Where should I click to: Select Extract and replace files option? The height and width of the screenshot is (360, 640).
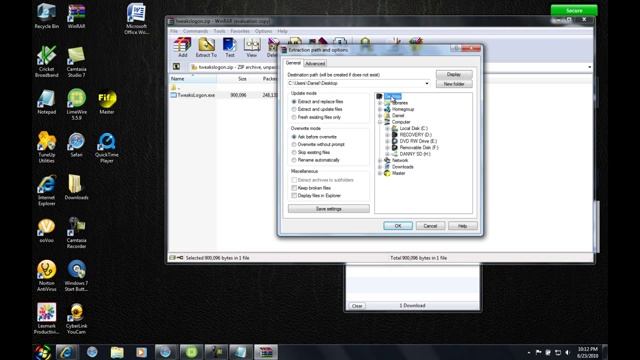[317, 102]
